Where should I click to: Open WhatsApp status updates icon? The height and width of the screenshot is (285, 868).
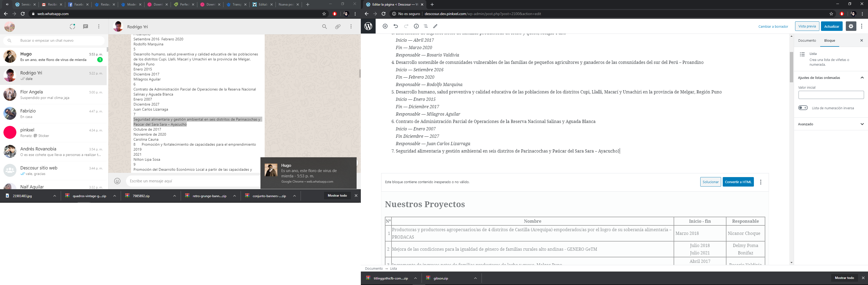72,27
